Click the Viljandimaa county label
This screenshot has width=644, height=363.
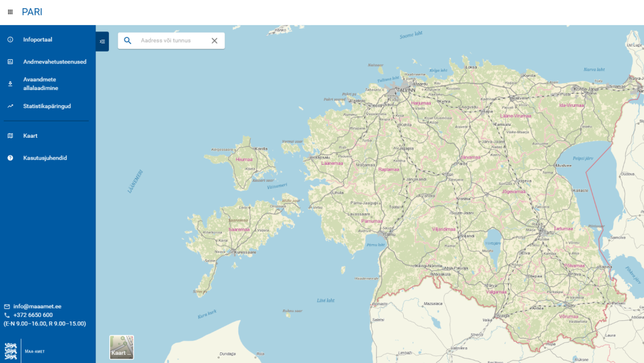click(x=443, y=229)
